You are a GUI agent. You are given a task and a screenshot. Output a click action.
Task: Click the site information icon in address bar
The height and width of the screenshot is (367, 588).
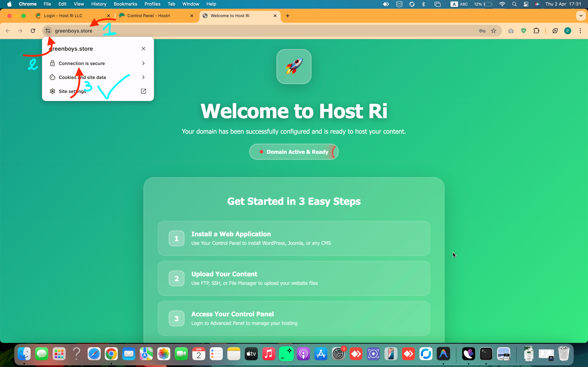[x=48, y=31]
